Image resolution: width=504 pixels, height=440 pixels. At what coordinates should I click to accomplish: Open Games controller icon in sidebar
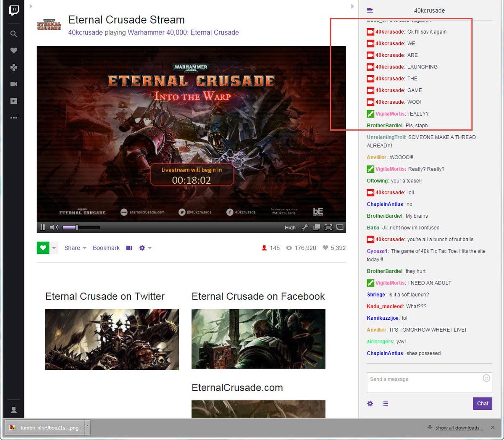tap(14, 67)
